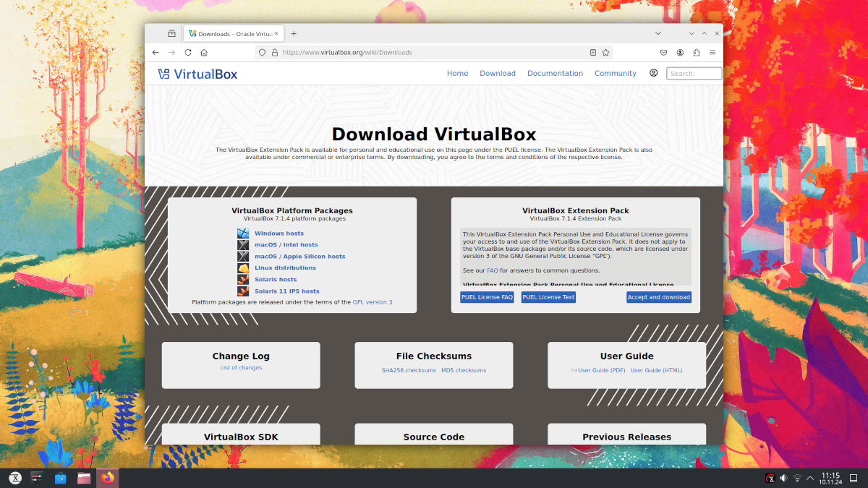Viewport: 868px width, 488px height.
Task: Open the browser extensions panel
Action: click(697, 53)
